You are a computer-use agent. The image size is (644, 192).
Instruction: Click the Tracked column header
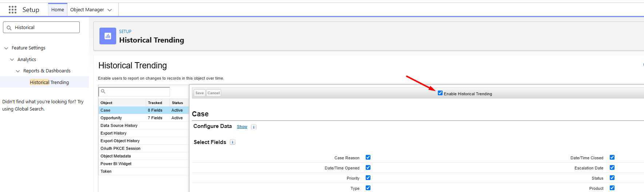[158, 103]
